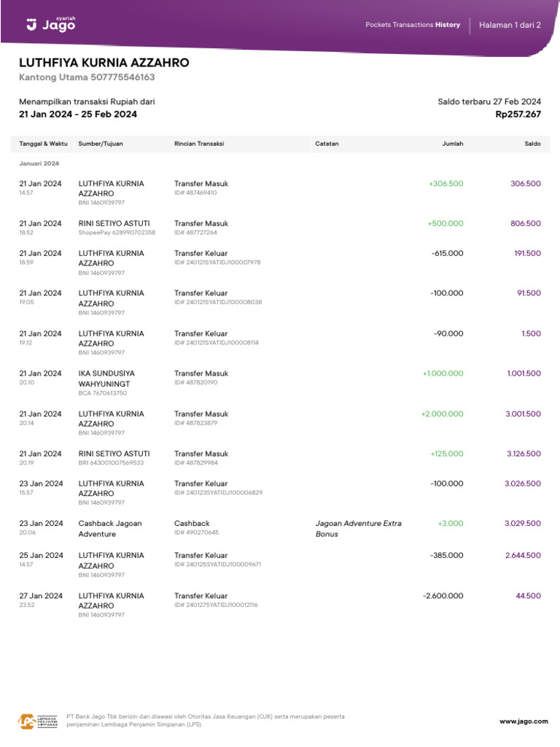Select the -2.600.000 transfer amount
Viewport: 560px width, 747px height.
(x=443, y=596)
